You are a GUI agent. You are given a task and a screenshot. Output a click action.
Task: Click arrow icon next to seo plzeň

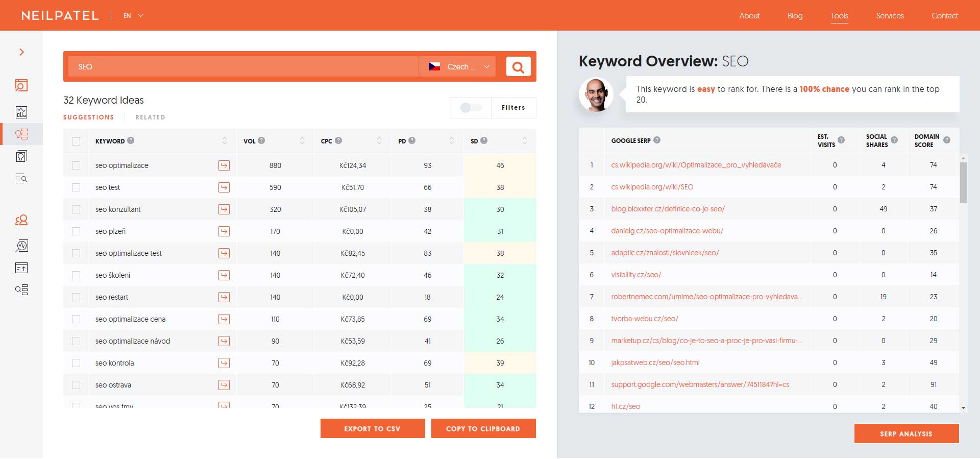point(224,231)
